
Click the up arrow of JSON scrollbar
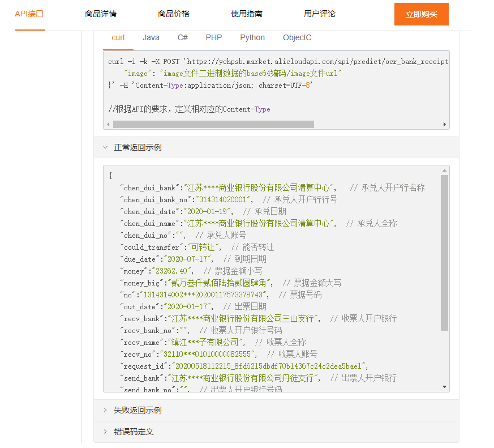click(444, 170)
